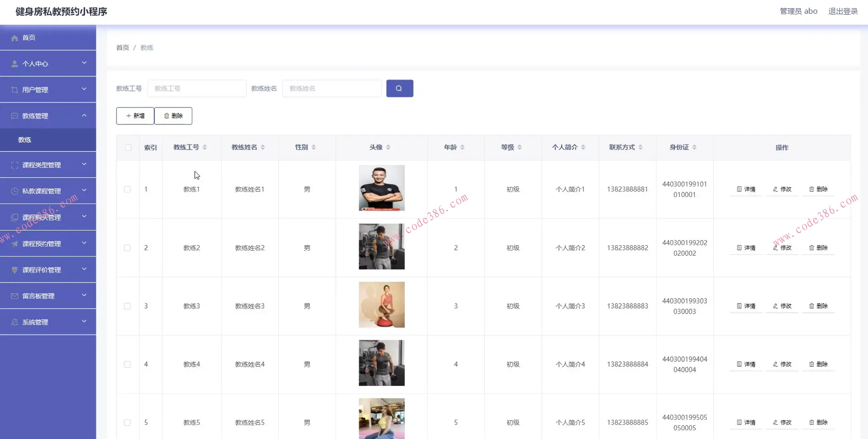Click the delete trash icon on 教练3 row
Screen dimensions: 868x439
(x=811, y=306)
